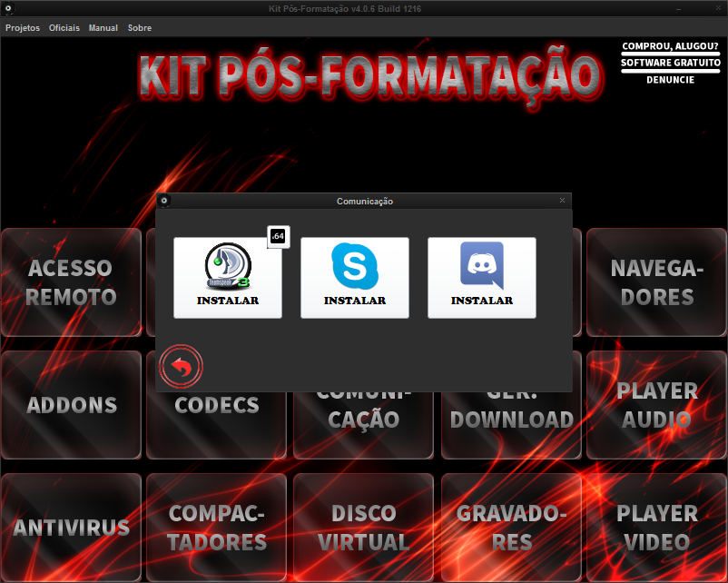Click the Skype install icon
The width and height of the screenshot is (728, 583).
coord(355,277)
